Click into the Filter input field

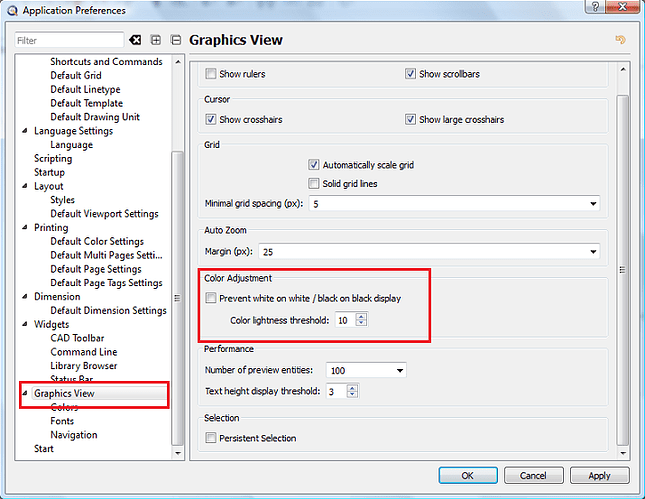point(68,40)
